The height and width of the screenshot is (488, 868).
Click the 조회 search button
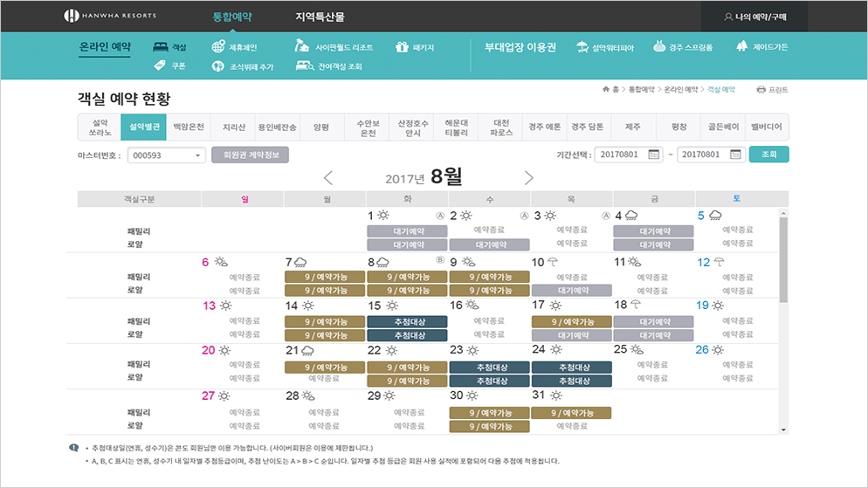(x=768, y=155)
